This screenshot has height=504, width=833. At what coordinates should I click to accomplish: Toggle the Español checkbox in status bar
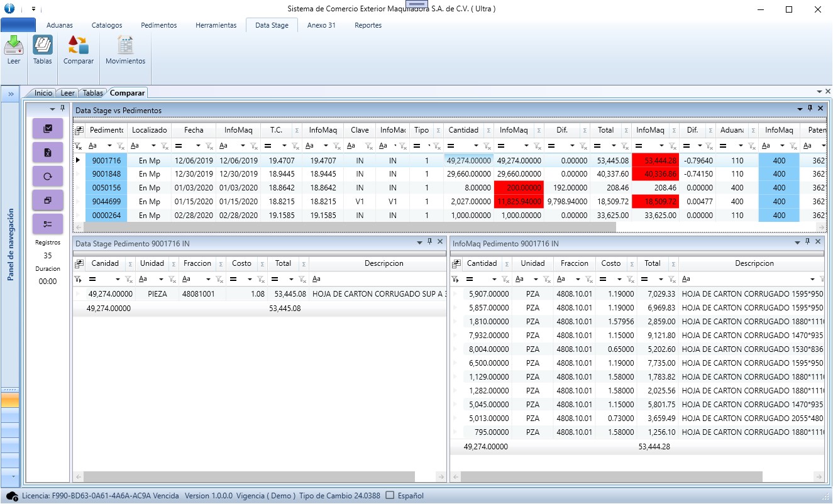click(x=390, y=495)
